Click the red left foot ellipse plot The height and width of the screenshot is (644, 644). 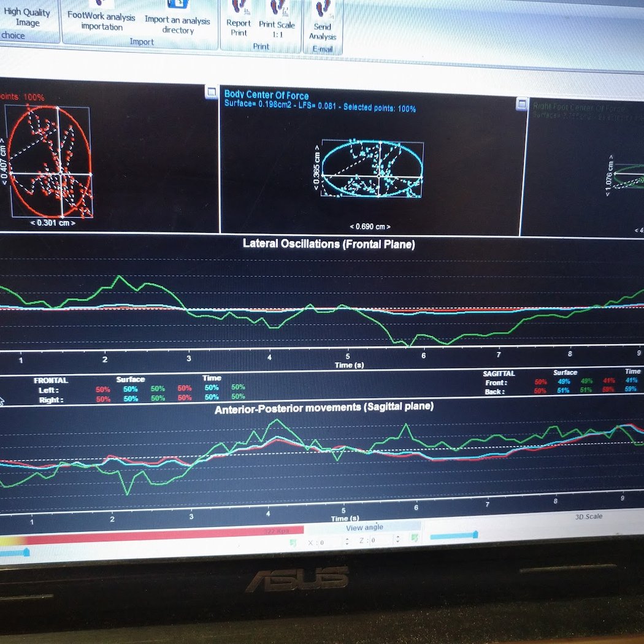[50, 161]
